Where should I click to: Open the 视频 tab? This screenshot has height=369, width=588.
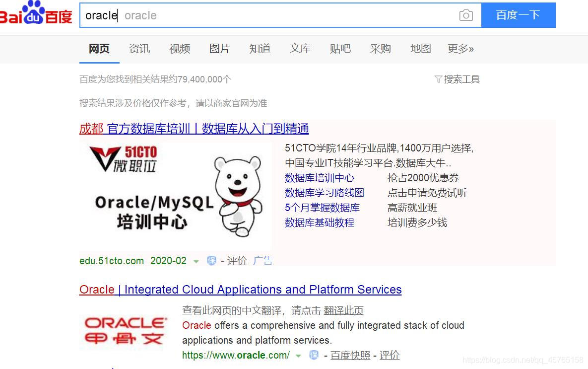coord(180,49)
